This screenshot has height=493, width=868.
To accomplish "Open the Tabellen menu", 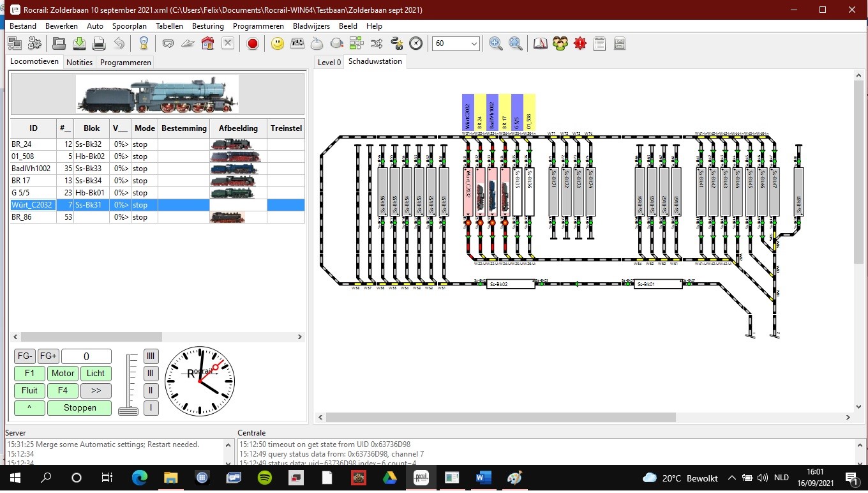I will (x=169, y=26).
